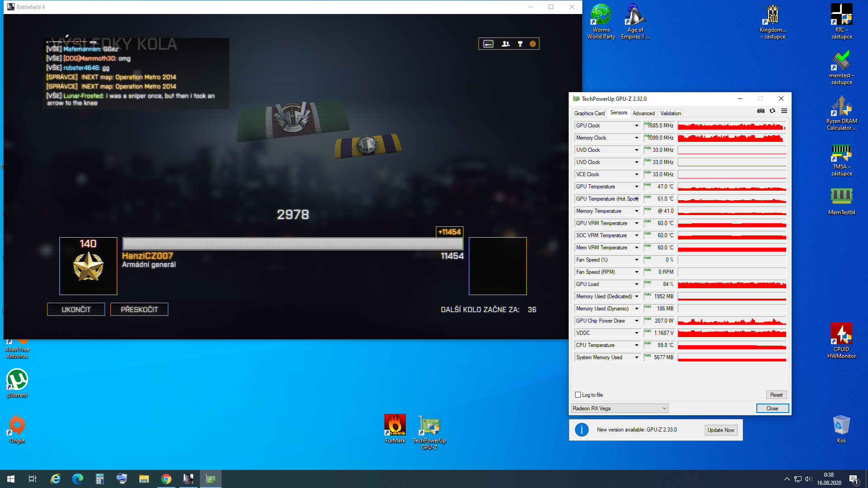868x488 pixels.
Task: Expand the GPU Clock sensor dropdown
Action: 637,126
